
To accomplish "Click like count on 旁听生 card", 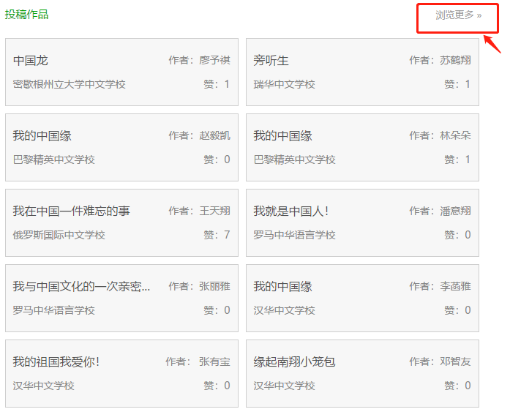I will pos(457,84).
